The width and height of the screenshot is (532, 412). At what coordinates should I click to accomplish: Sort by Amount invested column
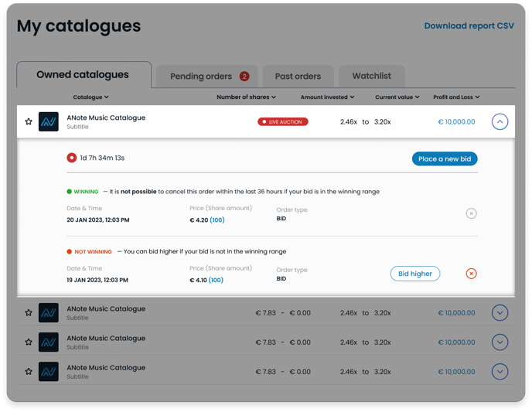click(327, 97)
